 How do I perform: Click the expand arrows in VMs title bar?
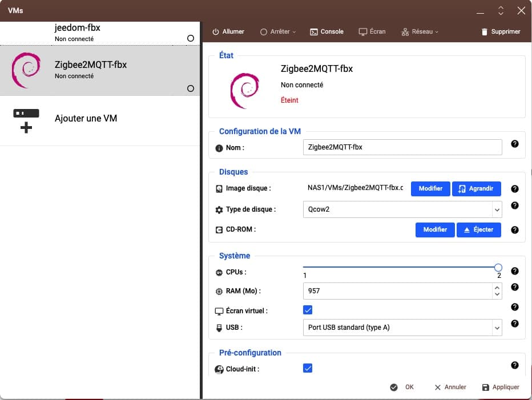[x=501, y=10]
